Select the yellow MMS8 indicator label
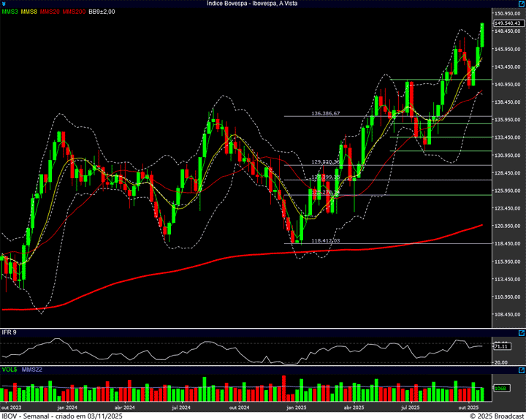This screenshot has height=420, width=526. (31, 12)
